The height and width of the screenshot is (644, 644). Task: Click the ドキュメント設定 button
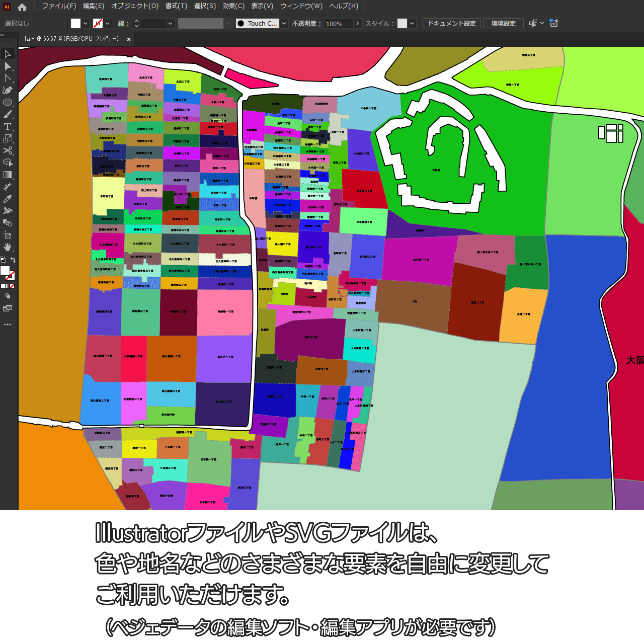coord(452,24)
